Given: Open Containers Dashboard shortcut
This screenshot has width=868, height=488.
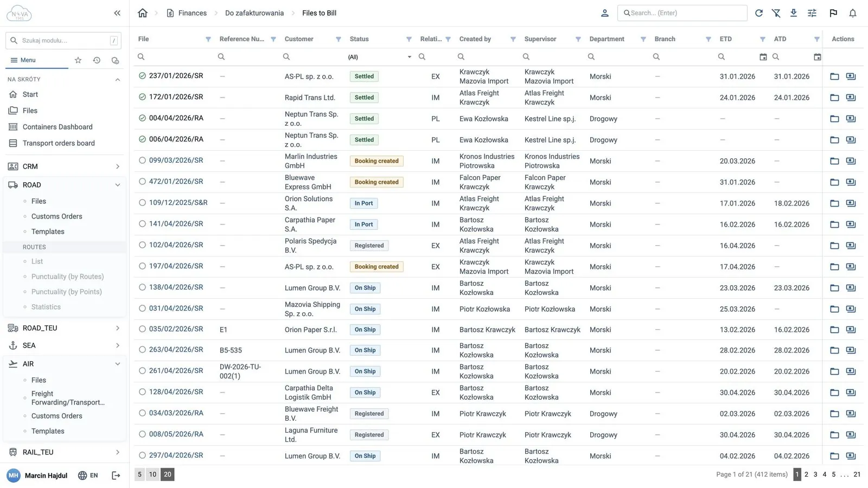Looking at the screenshot, I should [x=58, y=127].
